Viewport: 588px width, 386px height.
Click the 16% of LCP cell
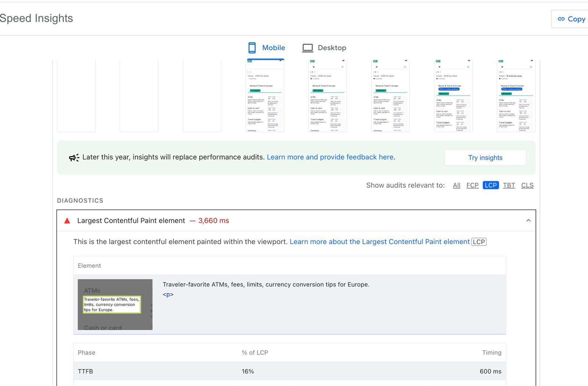248,371
